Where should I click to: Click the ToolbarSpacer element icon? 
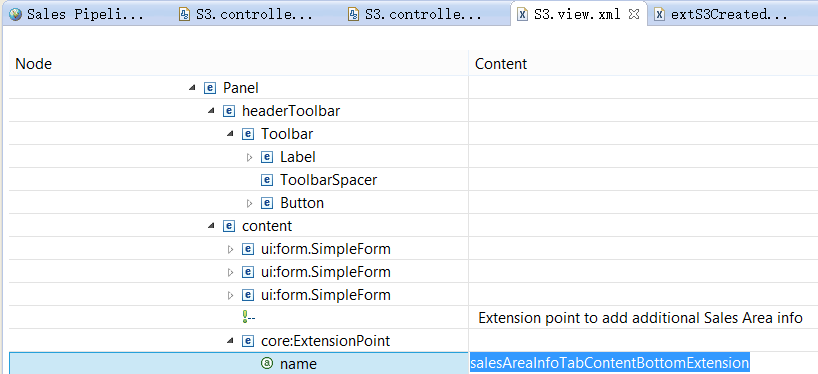pos(267,180)
